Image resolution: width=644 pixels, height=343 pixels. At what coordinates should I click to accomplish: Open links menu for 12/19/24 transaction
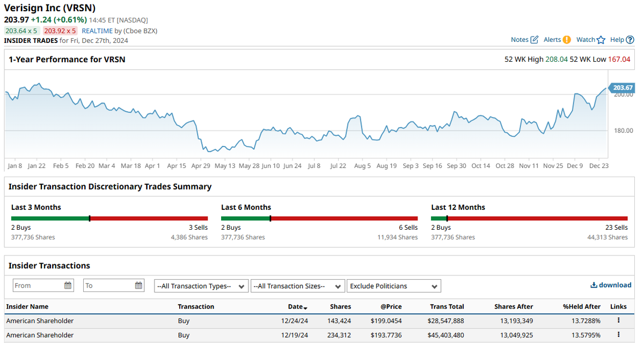618,335
